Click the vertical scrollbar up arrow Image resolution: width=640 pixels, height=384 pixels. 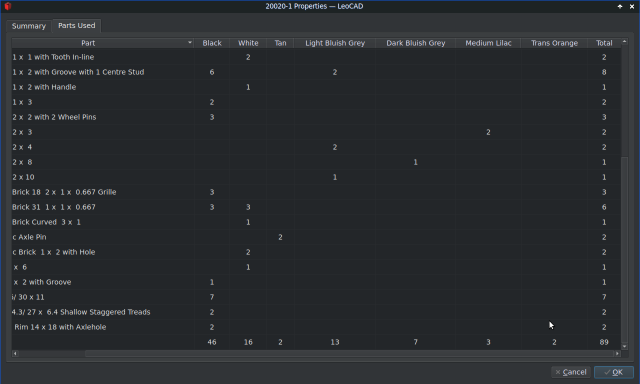[624, 42]
